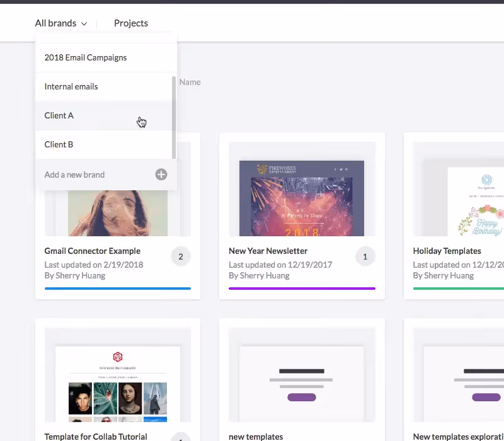This screenshot has height=441, width=504.
Task: Click green color bar on Holiday Templates card
Action: (x=459, y=289)
